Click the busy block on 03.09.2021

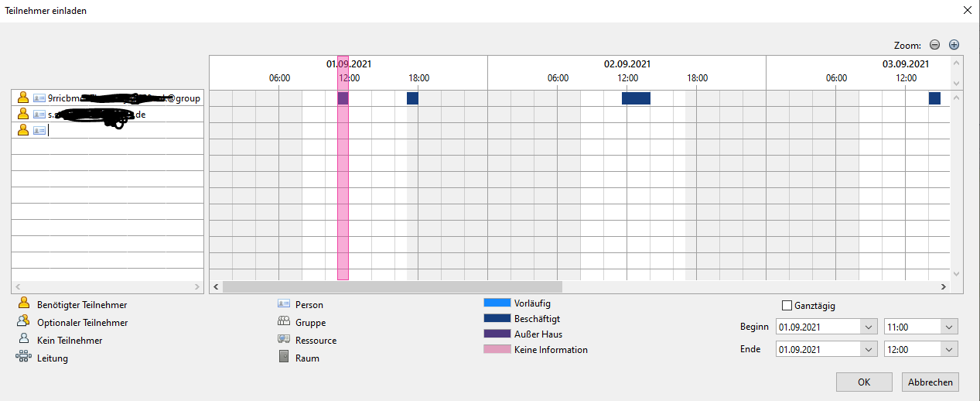click(x=934, y=98)
